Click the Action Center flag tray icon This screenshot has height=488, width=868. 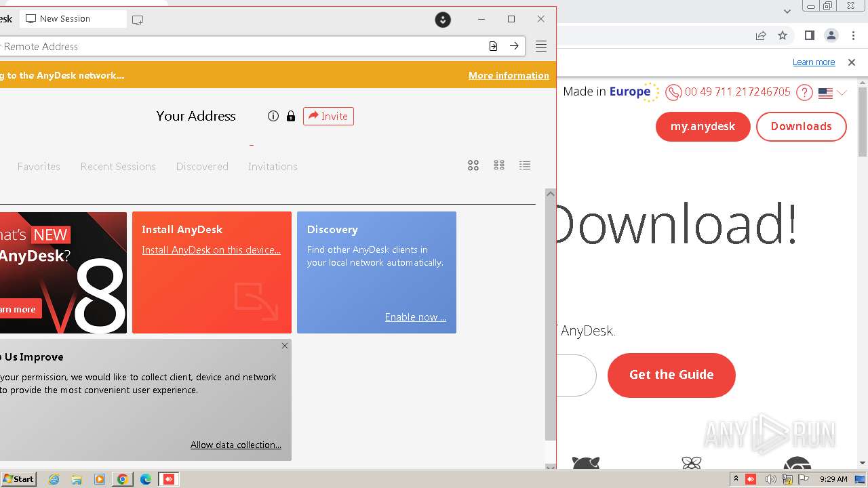point(804,479)
